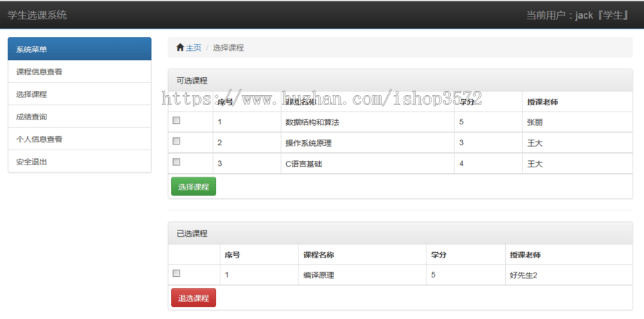Click the green 选择课程 button
Viewport: 644px width, 319px height.
(x=193, y=187)
